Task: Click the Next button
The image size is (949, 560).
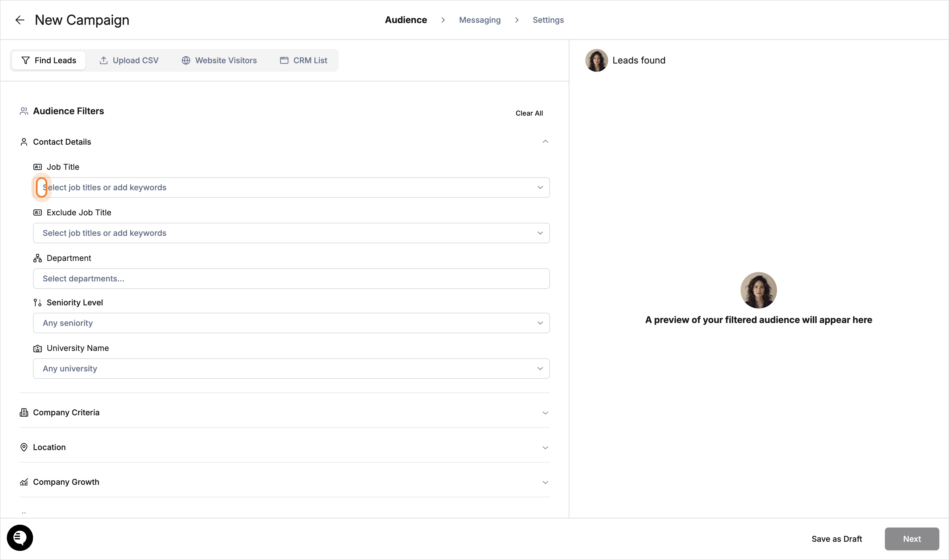Action: tap(912, 539)
